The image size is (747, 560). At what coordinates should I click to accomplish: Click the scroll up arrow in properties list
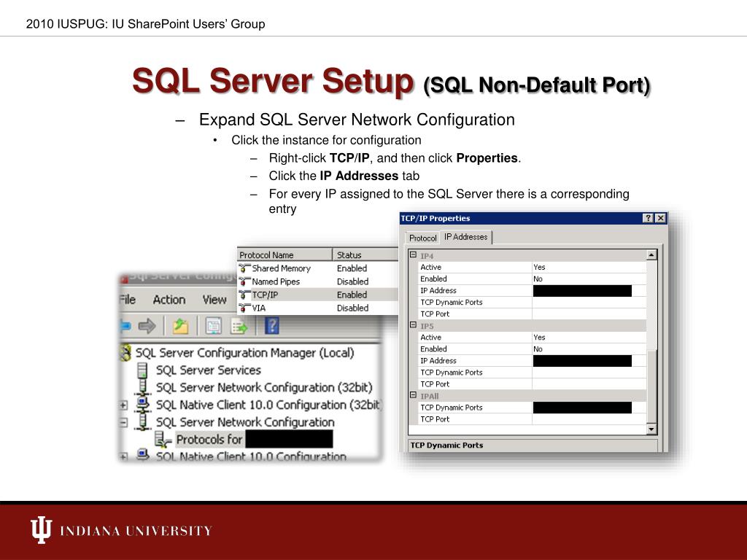point(651,255)
